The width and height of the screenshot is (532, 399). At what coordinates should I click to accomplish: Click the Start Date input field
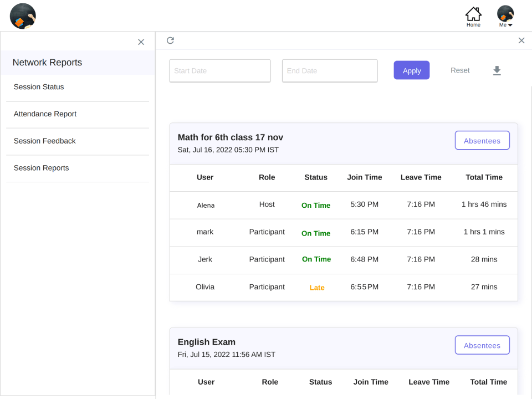pyautogui.click(x=219, y=71)
